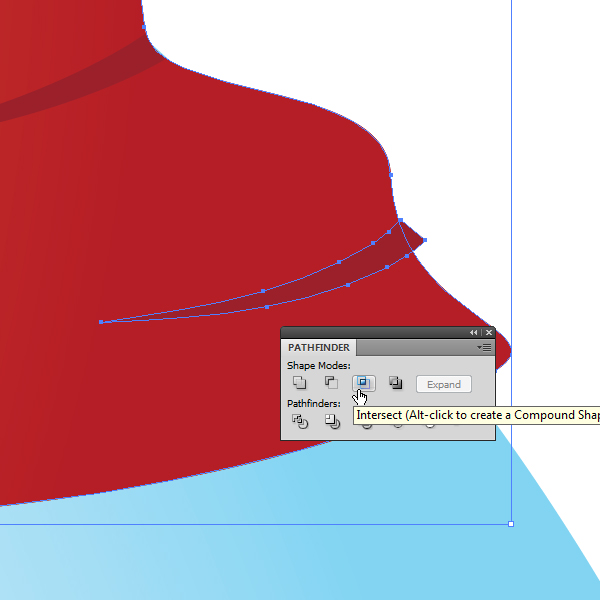Click the 'Shape Modes:' label

[x=319, y=366]
